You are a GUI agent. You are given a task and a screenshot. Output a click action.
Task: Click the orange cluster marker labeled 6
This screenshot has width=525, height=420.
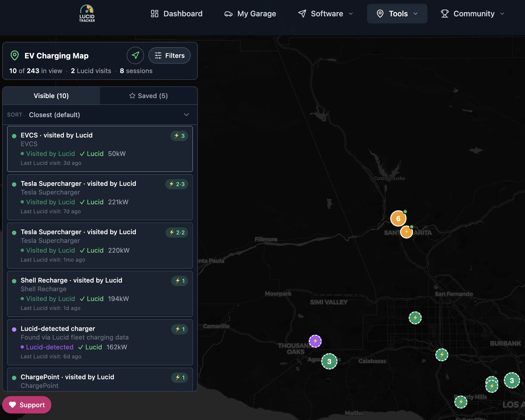tap(398, 218)
